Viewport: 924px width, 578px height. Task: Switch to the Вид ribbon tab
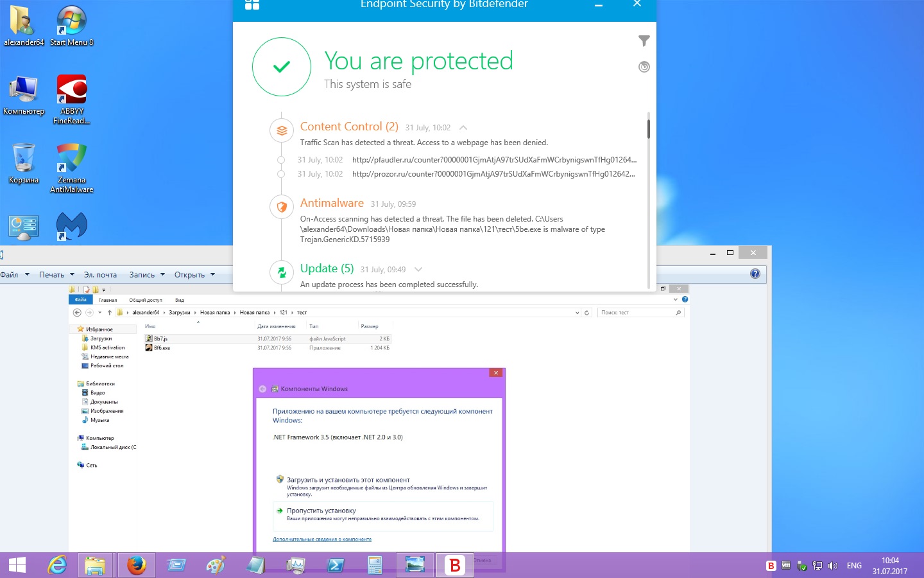pos(180,300)
